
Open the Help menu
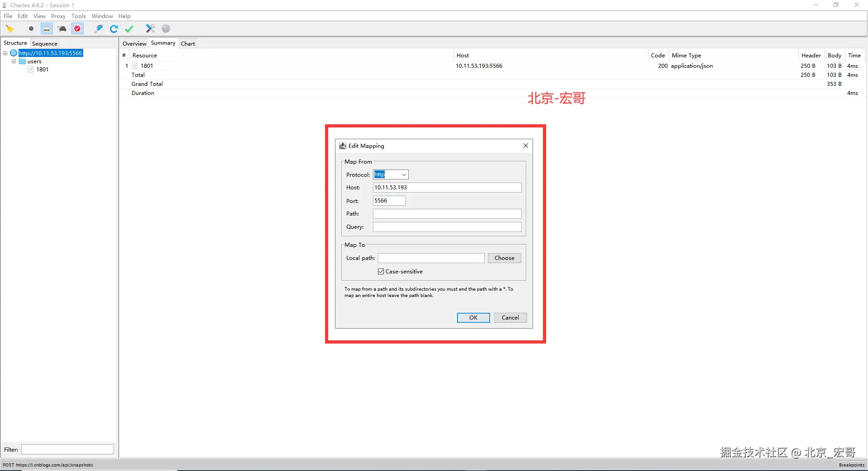[124, 16]
